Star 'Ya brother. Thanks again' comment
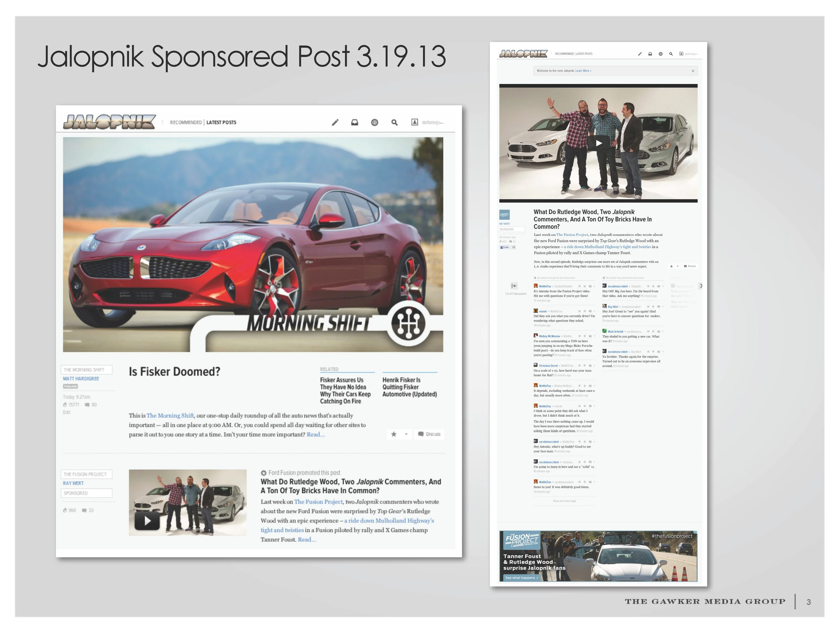 (653, 352)
